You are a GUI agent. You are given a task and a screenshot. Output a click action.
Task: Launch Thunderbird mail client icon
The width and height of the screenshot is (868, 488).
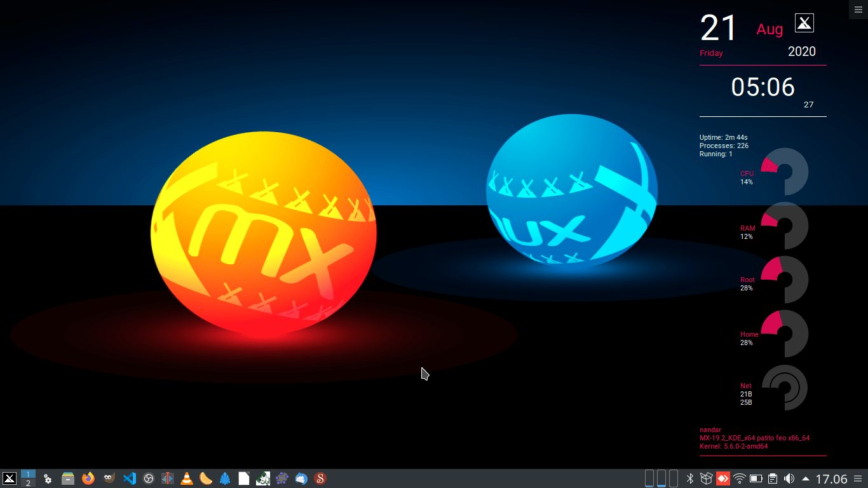pyautogui.click(x=301, y=478)
